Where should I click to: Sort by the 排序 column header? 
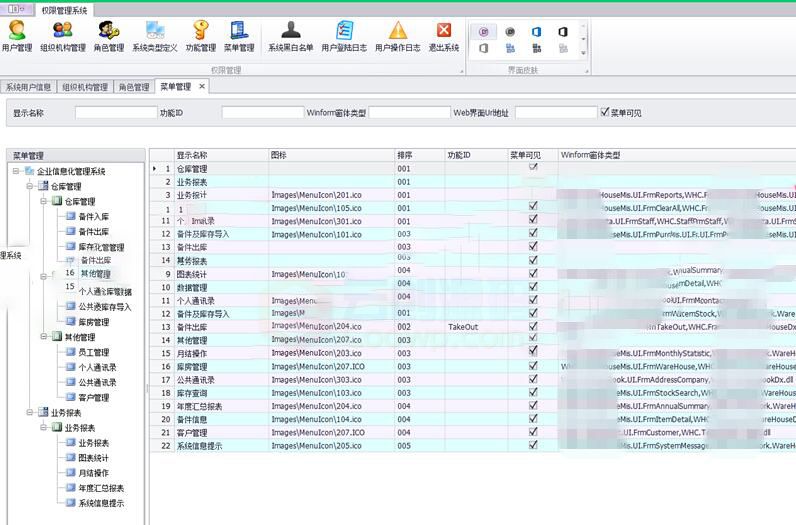[420, 155]
